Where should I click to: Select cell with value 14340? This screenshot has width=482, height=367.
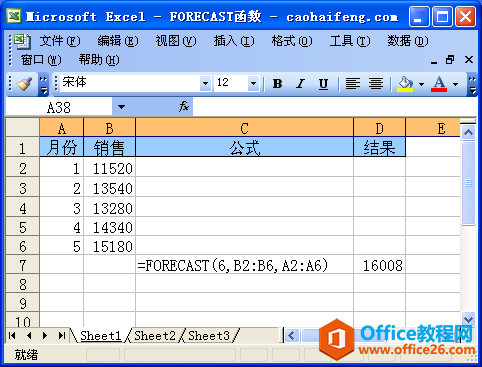(x=110, y=227)
